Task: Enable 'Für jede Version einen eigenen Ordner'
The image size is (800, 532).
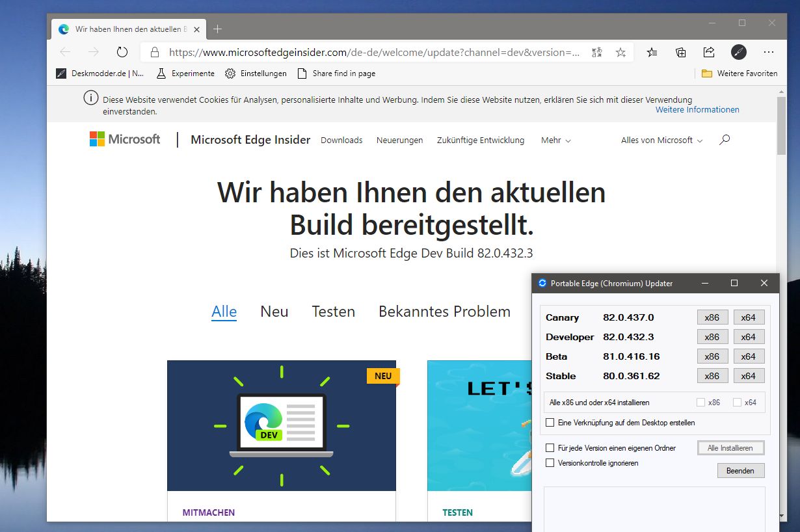Action: [x=550, y=448]
